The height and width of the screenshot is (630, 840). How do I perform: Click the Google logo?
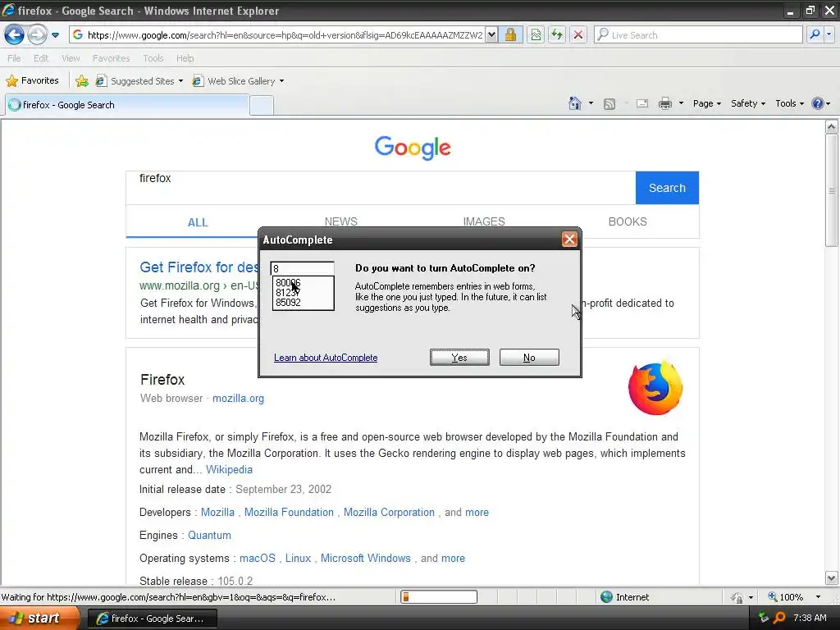(x=413, y=148)
